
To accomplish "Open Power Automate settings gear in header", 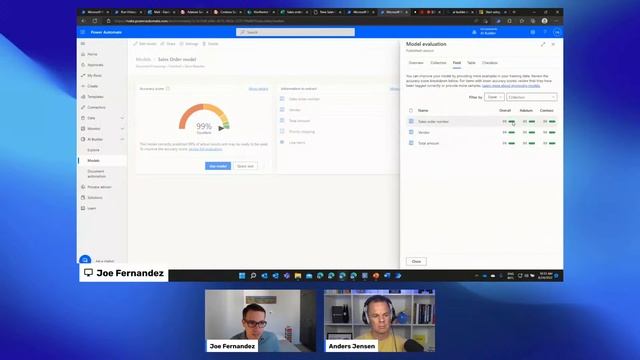I will tap(533, 32).
